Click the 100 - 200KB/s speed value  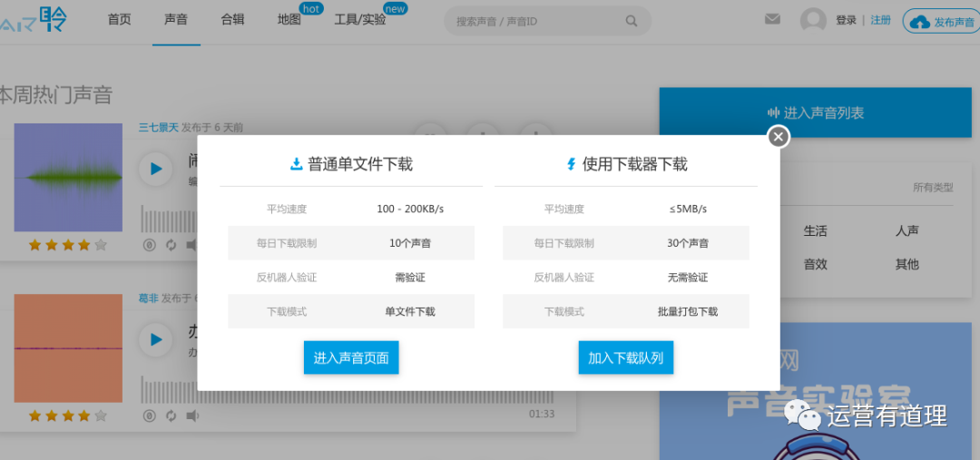(x=410, y=209)
